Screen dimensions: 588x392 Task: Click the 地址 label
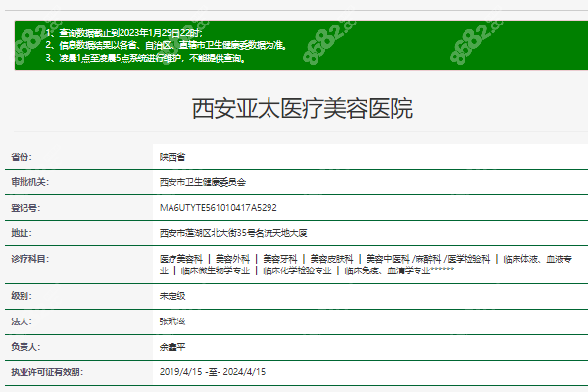[22, 233]
